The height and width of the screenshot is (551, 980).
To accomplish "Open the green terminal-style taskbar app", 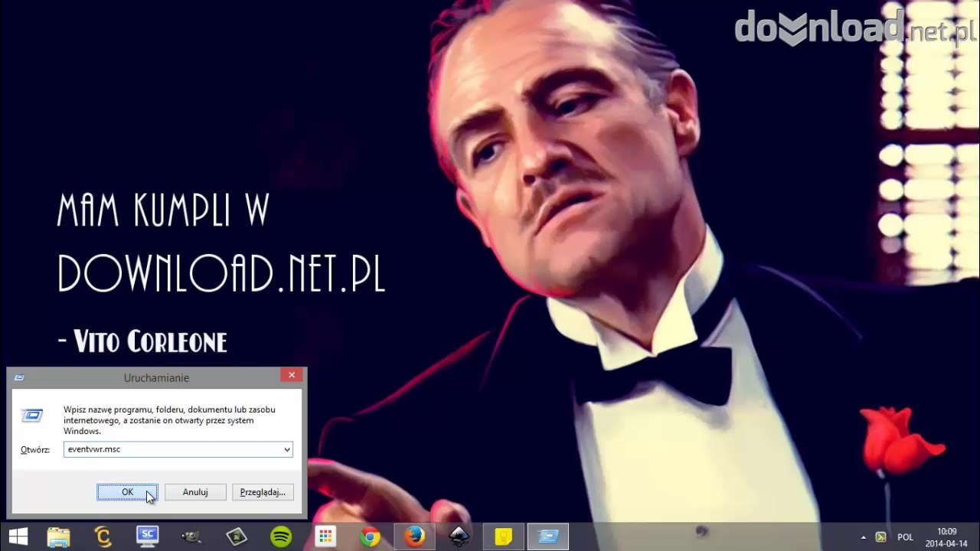I will pyautogui.click(x=236, y=536).
